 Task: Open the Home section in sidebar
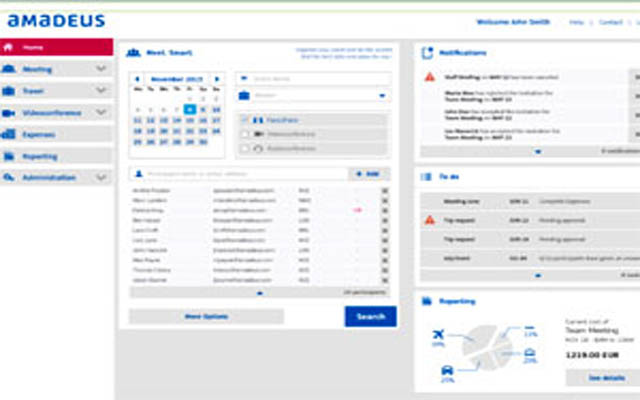point(56,47)
